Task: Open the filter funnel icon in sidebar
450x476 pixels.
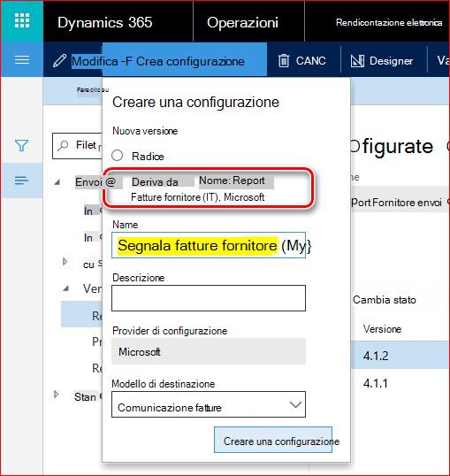Action: (21, 145)
